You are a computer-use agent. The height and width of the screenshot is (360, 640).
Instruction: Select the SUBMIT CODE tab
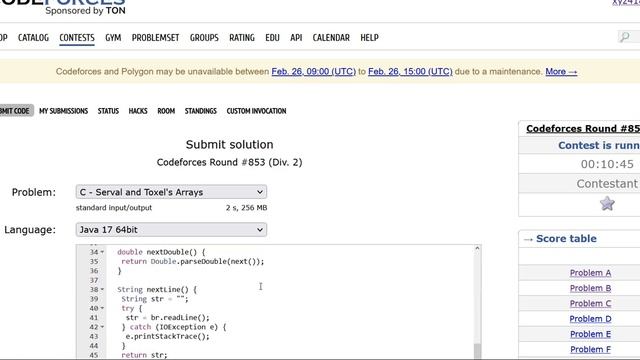(x=16, y=111)
